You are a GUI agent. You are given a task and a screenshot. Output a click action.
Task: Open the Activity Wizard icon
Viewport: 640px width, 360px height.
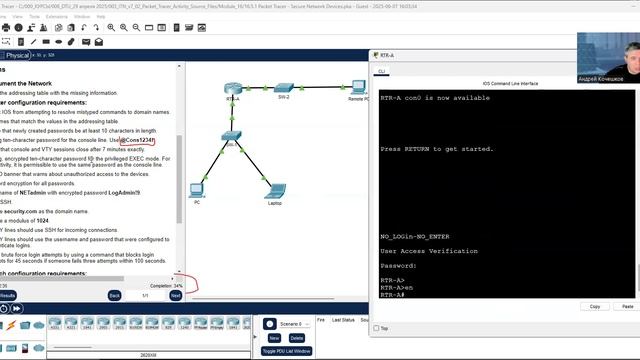click(31, 28)
